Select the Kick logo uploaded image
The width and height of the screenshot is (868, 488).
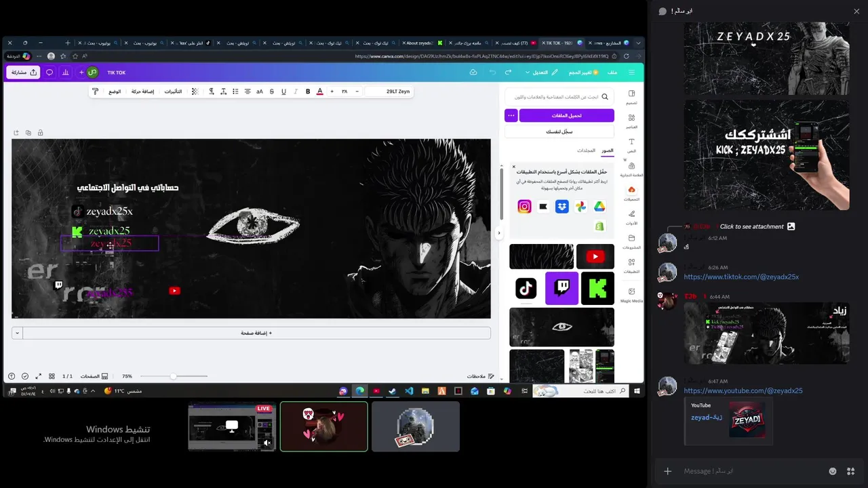point(597,288)
